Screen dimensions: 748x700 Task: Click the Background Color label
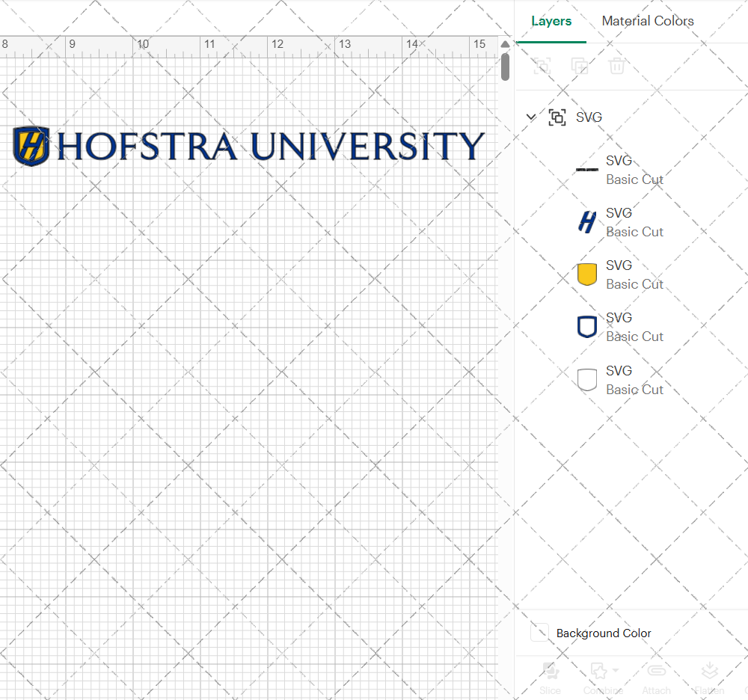(604, 633)
